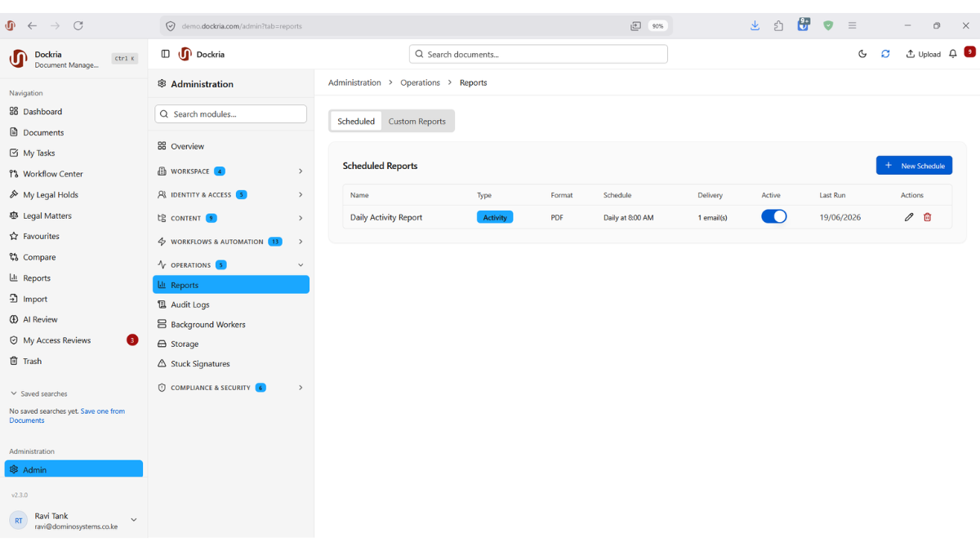This screenshot has width=980, height=551.
Task: Go back in browser
Action: coord(32,25)
